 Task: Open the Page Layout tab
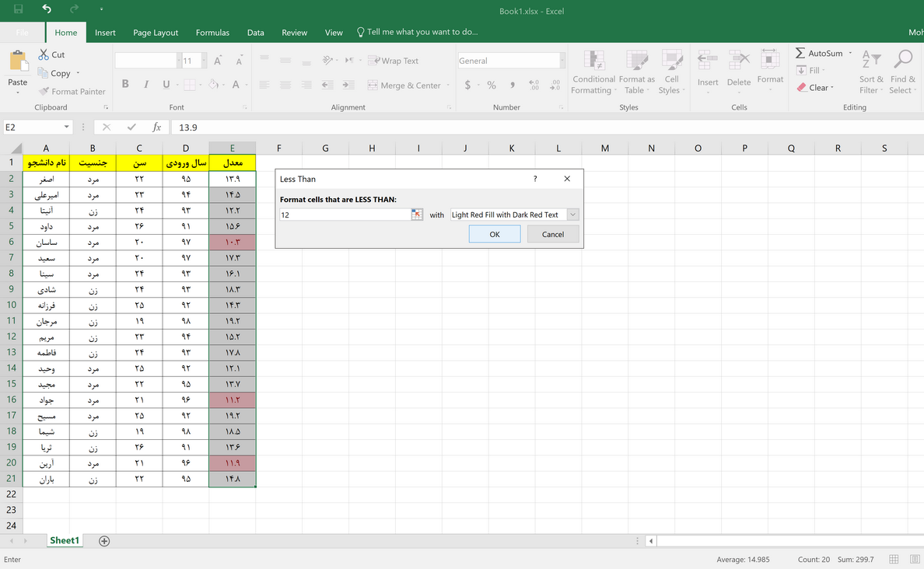(156, 33)
